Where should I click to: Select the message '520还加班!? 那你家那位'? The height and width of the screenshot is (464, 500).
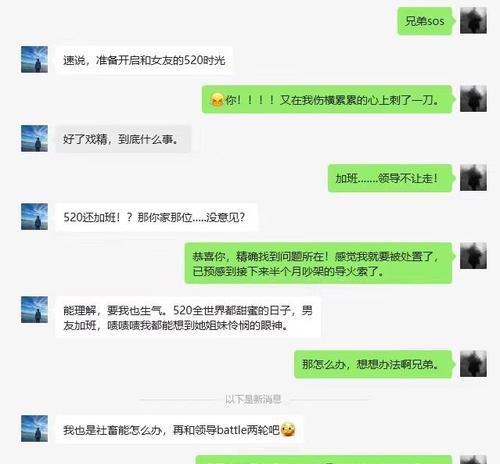point(156,217)
